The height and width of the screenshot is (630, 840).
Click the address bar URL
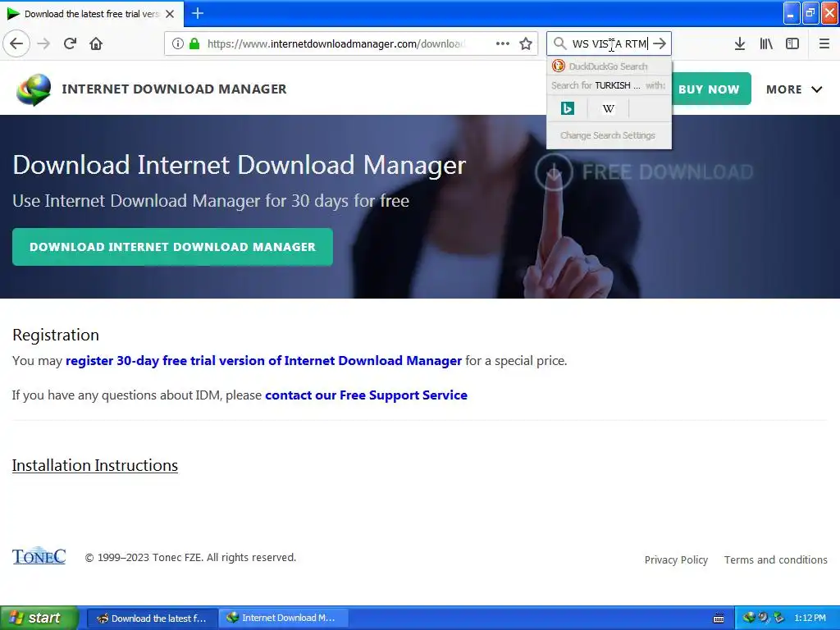(x=336, y=43)
